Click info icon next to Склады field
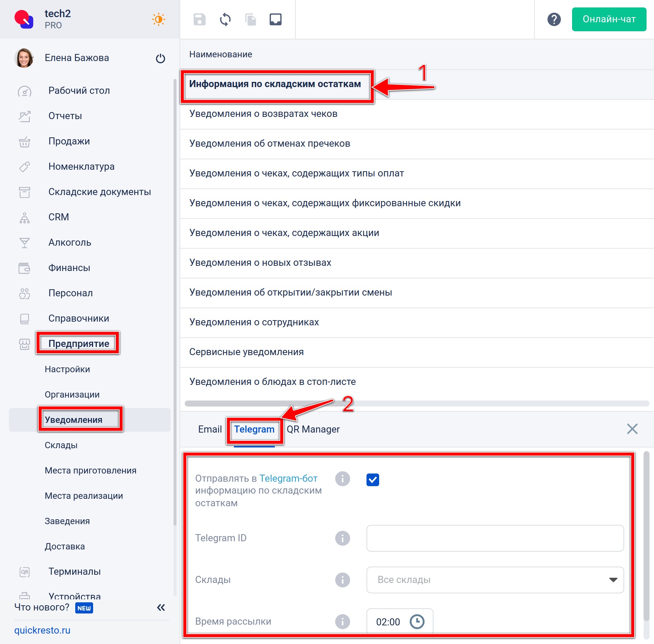The image size is (654, 644). pos(343,580)
